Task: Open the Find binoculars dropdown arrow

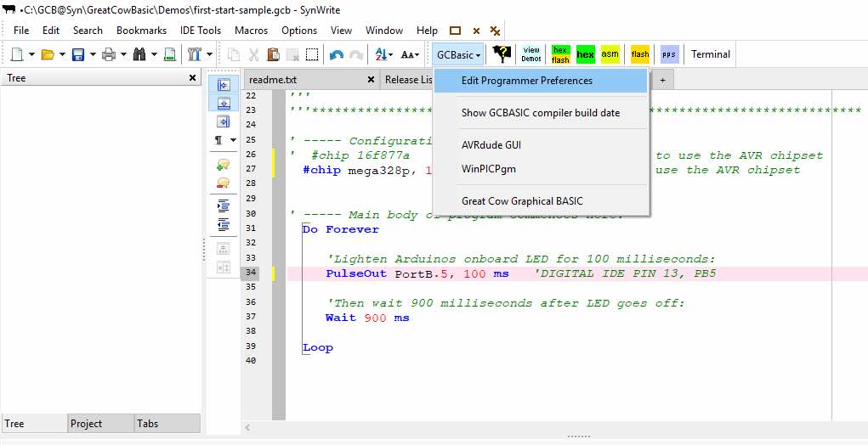Action: [154, 54]
